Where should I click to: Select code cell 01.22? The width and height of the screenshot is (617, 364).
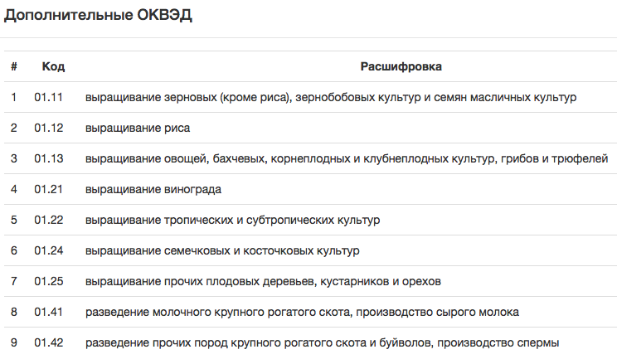tap(49, 220)
